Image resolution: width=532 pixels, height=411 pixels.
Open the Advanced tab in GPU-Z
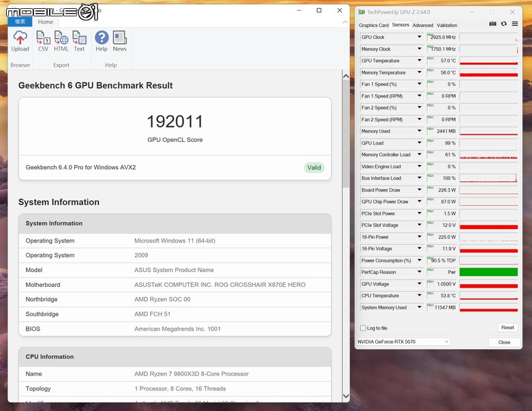423,25
